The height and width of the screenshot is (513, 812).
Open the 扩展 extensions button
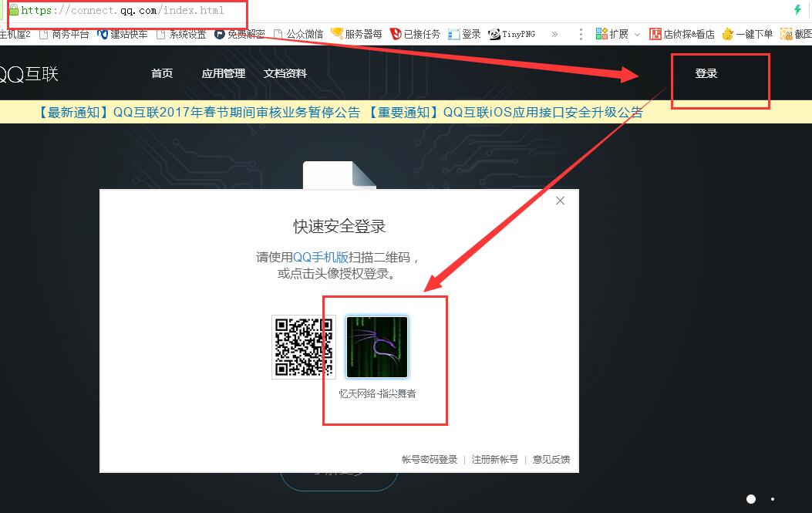612,34
